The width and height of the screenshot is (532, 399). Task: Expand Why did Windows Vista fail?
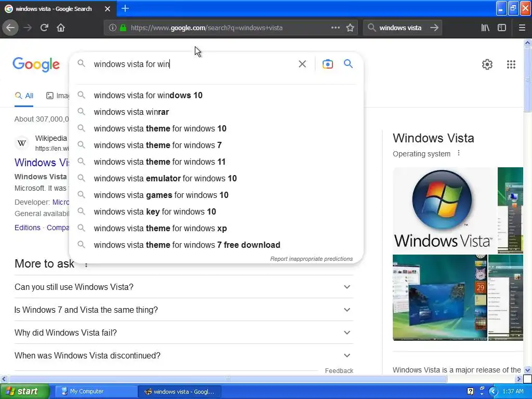[183, 332]
